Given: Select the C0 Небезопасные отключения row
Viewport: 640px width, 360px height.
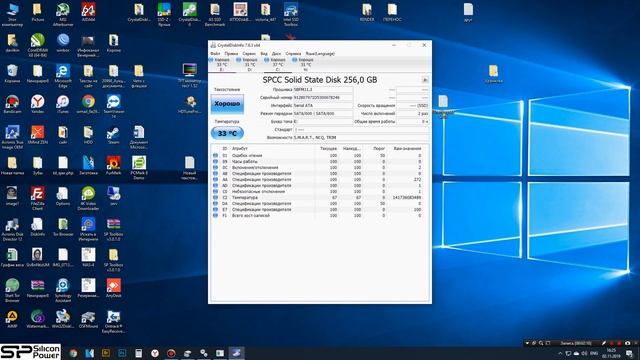Looking at the screenshot, I should (320, 191).
